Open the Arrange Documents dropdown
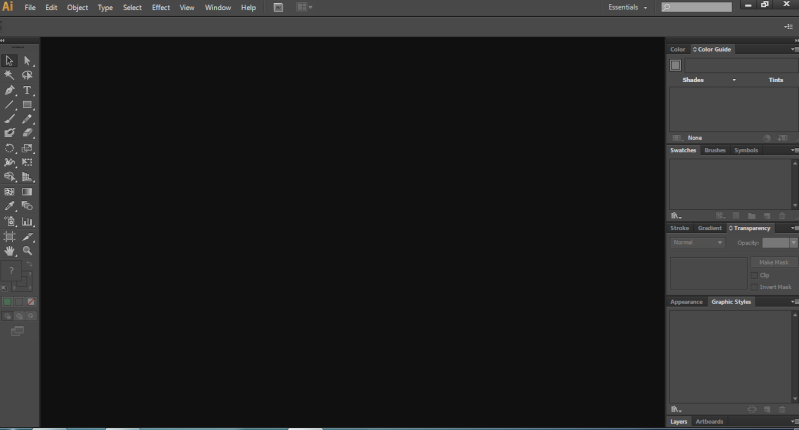The width and height of the screenshot is (799, 430). [x=304, y=7]
